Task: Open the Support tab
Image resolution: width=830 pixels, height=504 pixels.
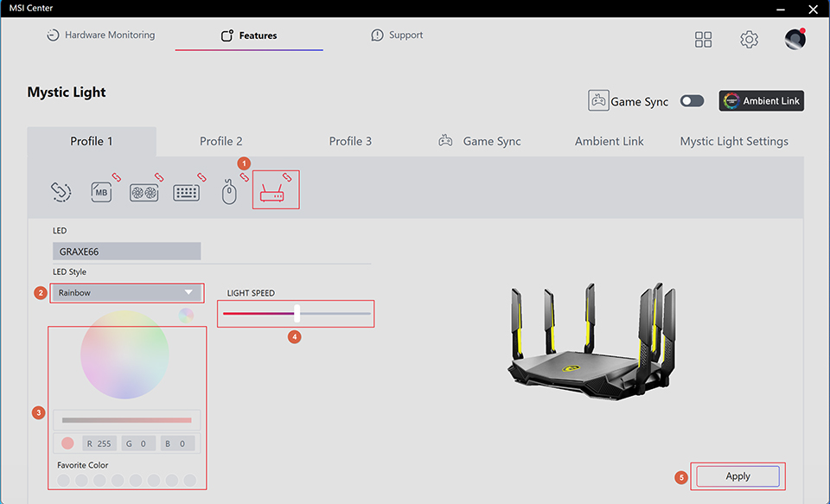Action: (397, 35)
